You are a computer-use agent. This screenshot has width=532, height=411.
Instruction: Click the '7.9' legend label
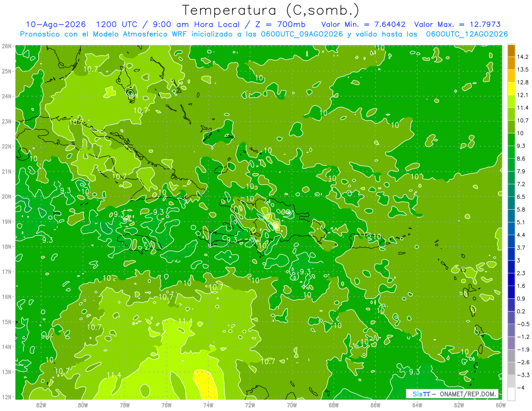pos(522,172)
